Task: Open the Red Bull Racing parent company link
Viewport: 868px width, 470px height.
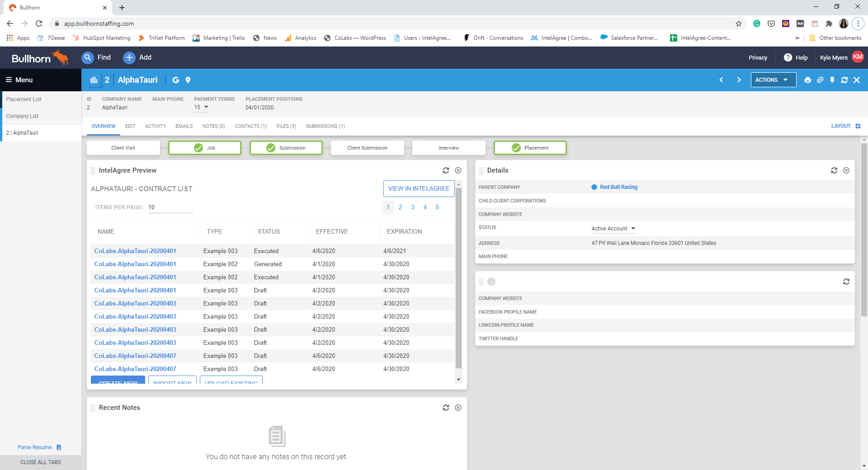Action: 618,187
